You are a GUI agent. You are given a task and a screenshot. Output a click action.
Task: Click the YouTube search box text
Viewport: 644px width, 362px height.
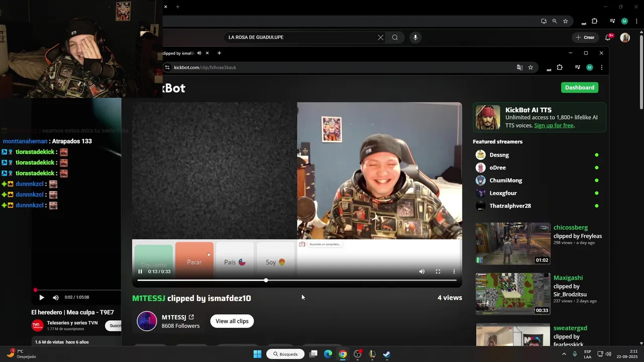[256, 37]
